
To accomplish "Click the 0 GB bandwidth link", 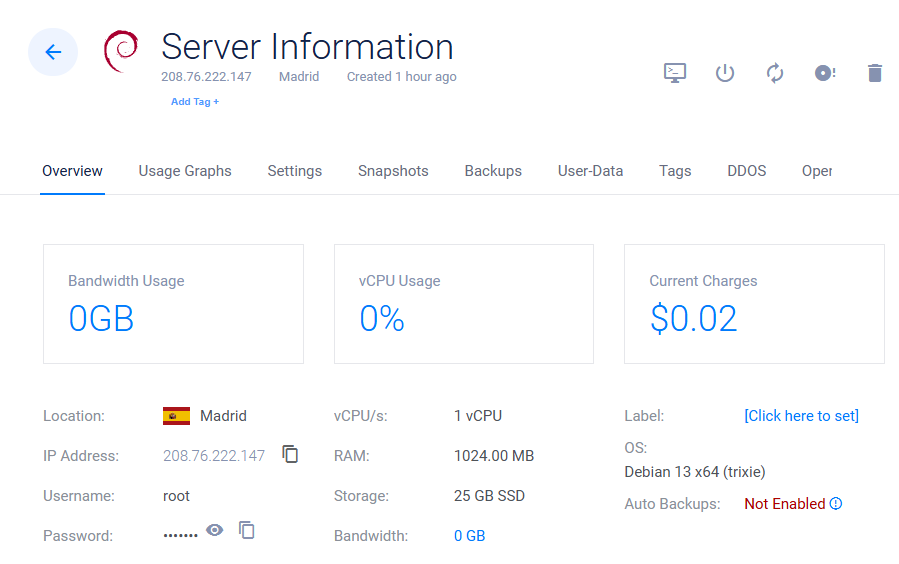I will coord(469,536).
